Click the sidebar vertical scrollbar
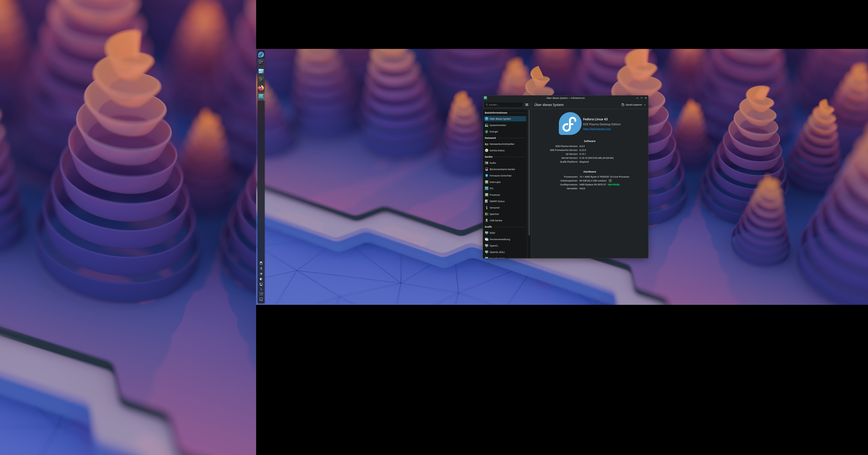The height and width of the screenshot is (455, 868). click(x=529, y=172)
